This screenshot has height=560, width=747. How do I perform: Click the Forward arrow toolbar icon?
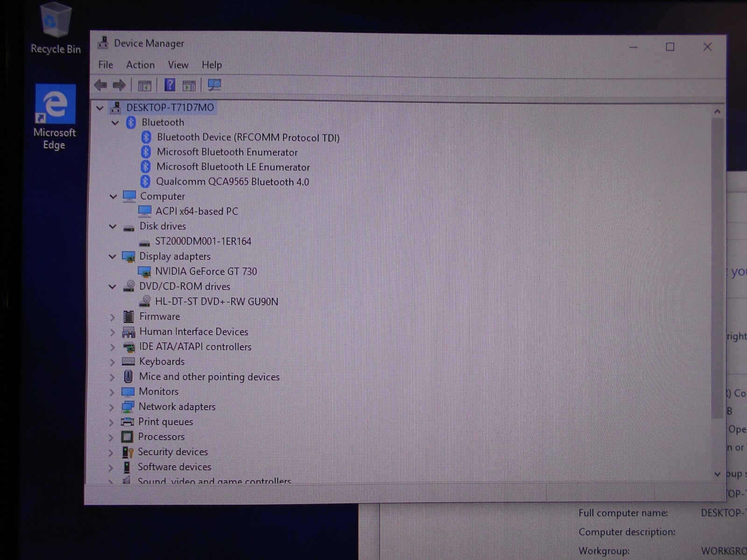[x=120, y=85]
